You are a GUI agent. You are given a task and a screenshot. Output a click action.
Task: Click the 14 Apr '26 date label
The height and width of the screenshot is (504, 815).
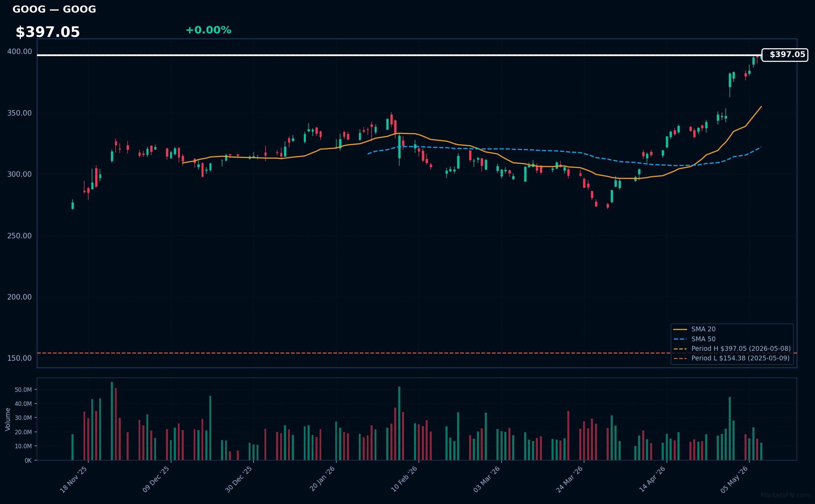652,479
